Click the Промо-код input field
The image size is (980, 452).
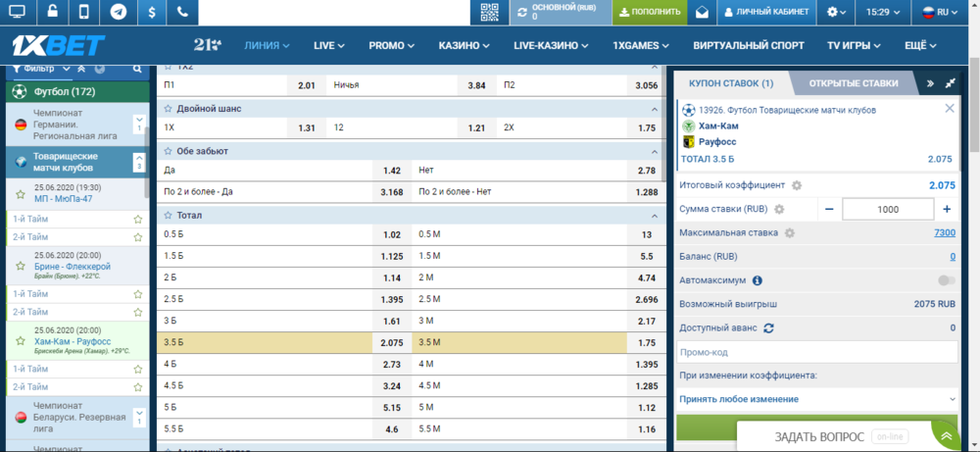(817, 352)
